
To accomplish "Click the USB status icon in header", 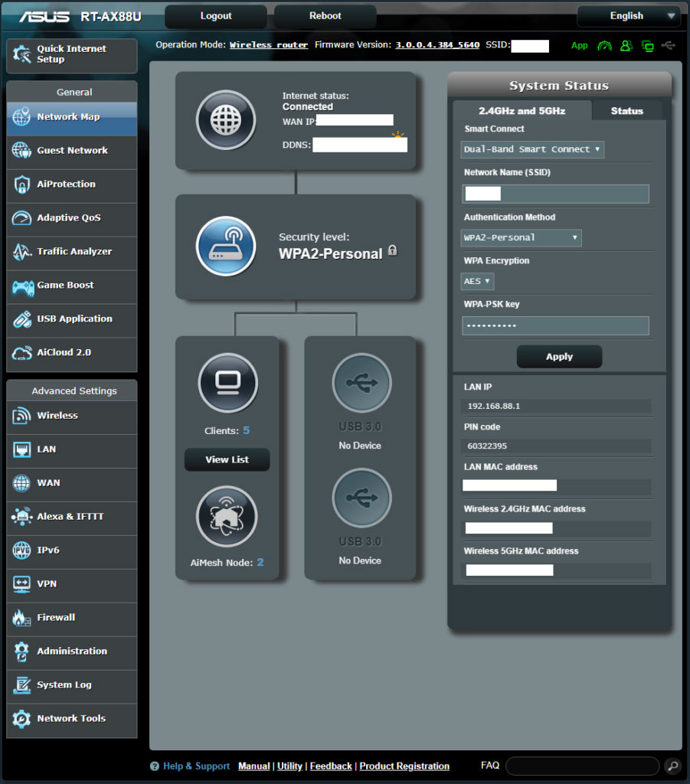I will [x=669, y=46].
